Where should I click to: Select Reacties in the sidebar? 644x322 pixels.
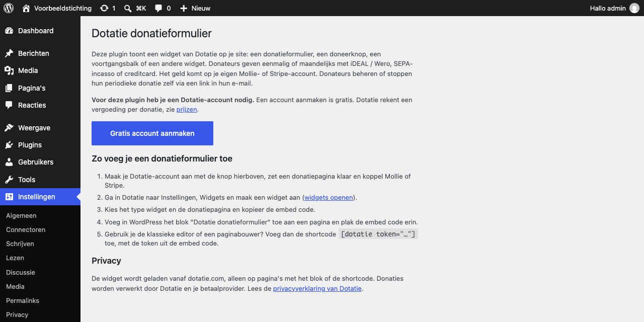point(40,105)
